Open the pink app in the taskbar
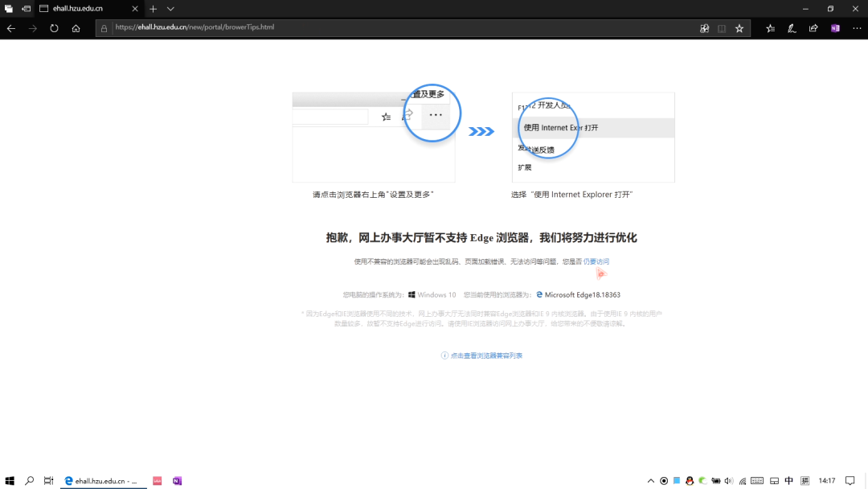 pos(158,481)
